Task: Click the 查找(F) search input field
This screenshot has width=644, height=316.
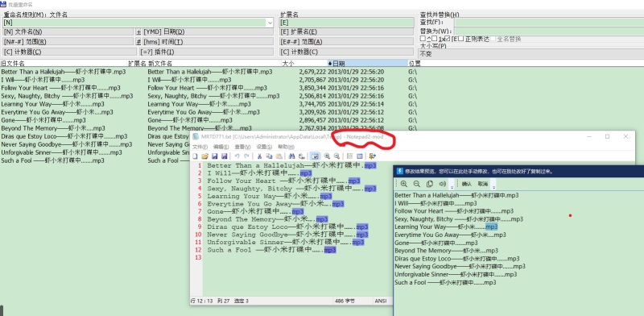Action: point(549,22)
